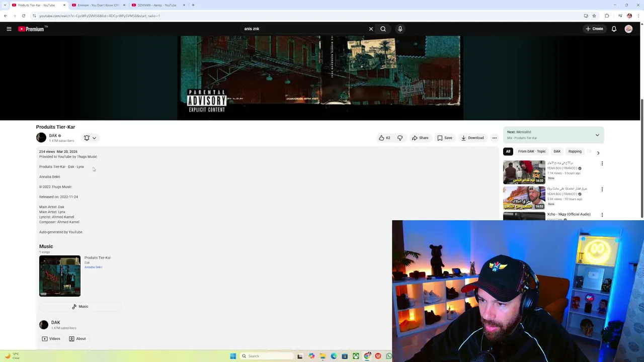Run the search with magnifier button
The height and width of the screenshot is (362, 644).
[383, 29]
